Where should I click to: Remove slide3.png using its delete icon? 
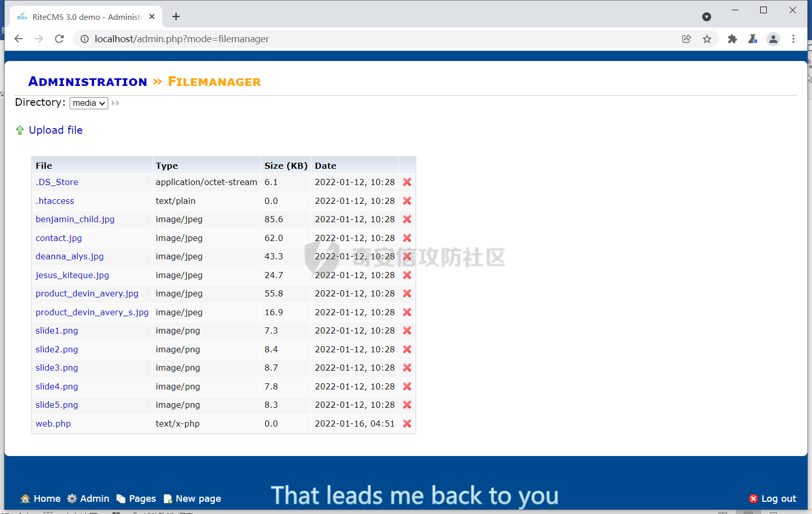[407, 368]
